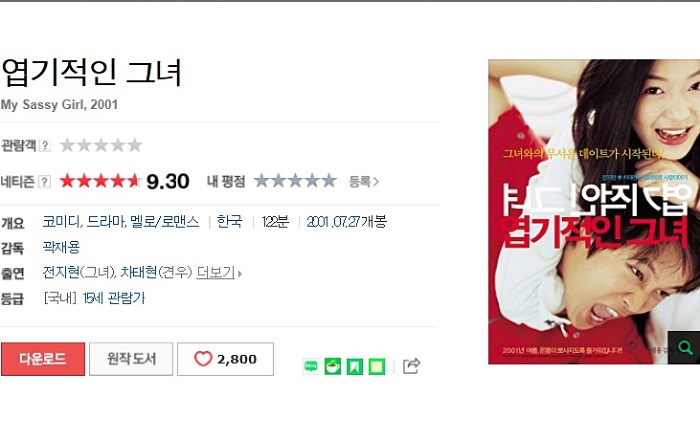The image size is (700, 440).
Task: Click the 15세 관람가 rating link
Action: tap(114, 298)
